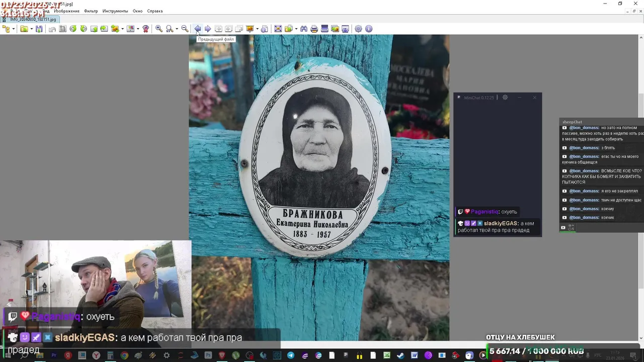Close the MiniChat window

pos(534,98)
